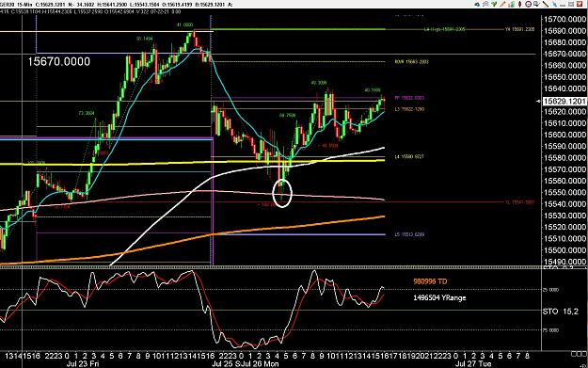Click the L5 pivot level label
Screen dimensions: 588x368
pyautogui.click(x=409, y=234)
